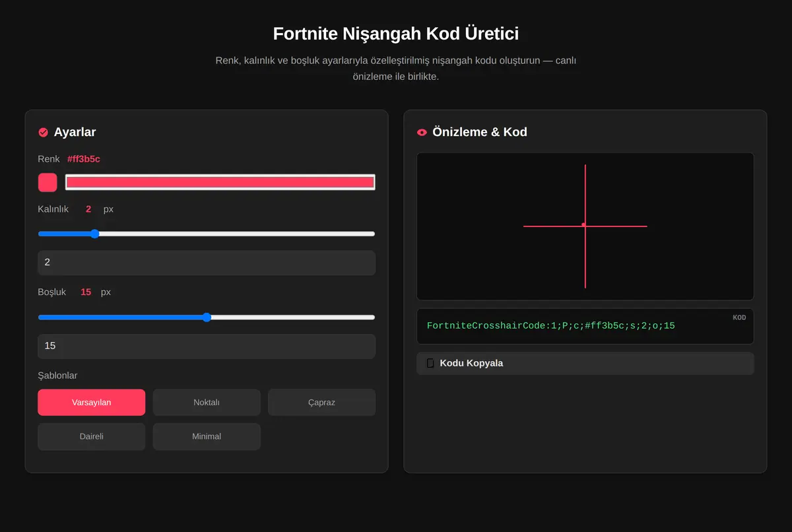The image size is (792, 532).
Task: Click the Boşluk label
Action: coord(52,292)
